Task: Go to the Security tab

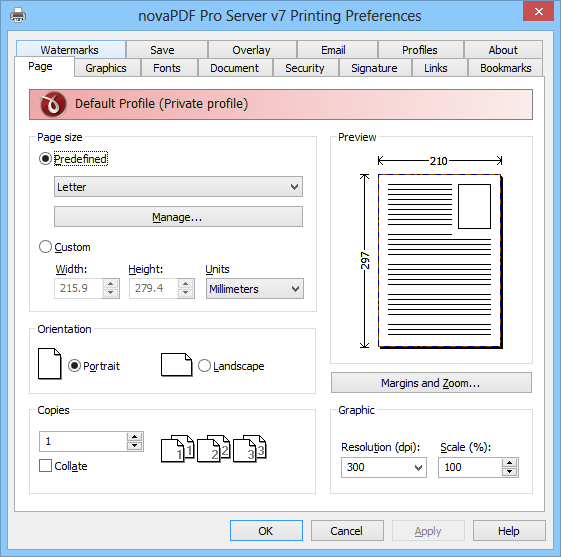Action: click(x=305, y=68)
